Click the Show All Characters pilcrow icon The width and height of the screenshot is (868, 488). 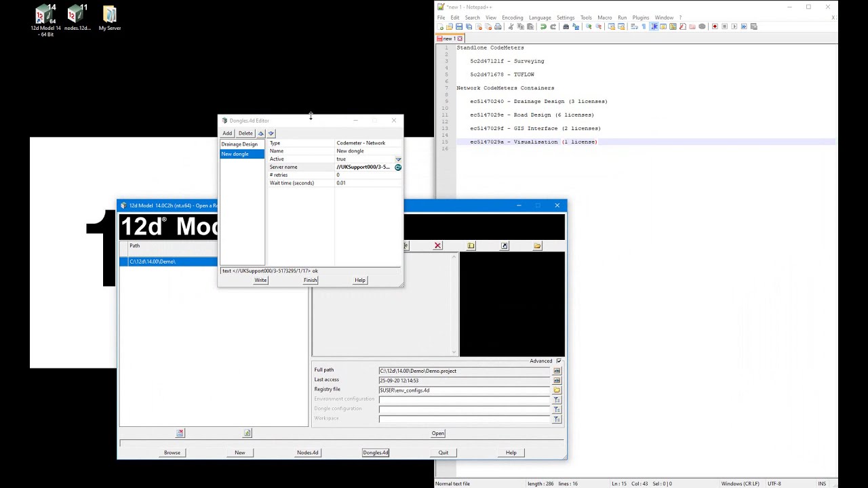point(644,26)
